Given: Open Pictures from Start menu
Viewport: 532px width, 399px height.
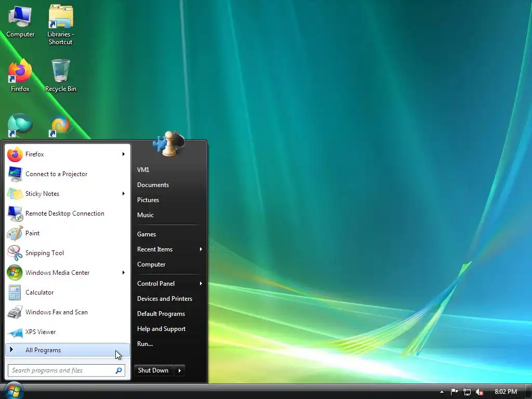Looking at the screenshot, I should (x=148, y=200).
